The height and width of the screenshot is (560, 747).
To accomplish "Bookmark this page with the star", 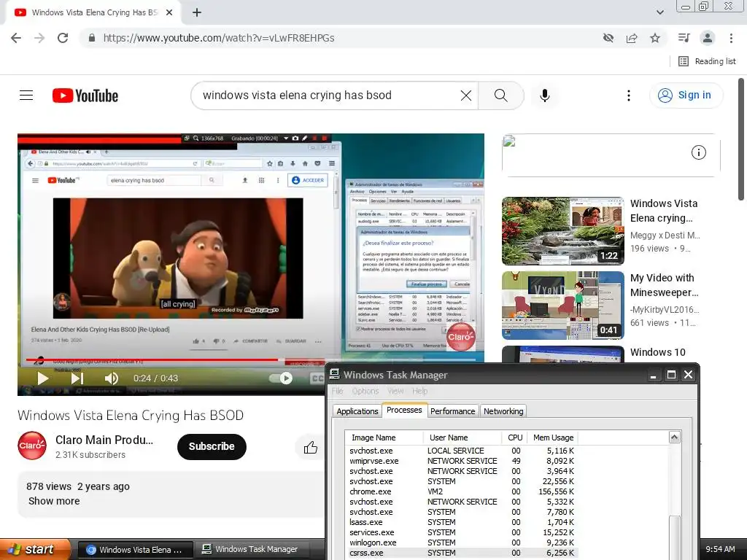I will point(655,38).
